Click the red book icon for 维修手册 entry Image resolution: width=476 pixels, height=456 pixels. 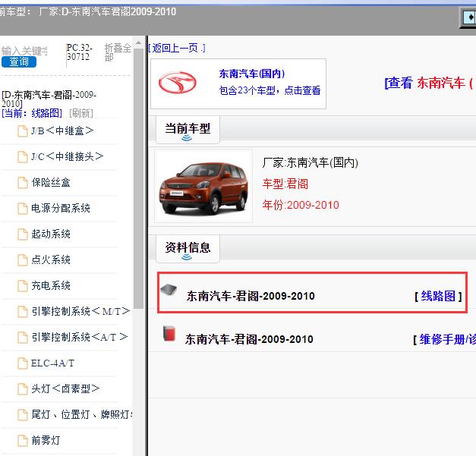169,333
